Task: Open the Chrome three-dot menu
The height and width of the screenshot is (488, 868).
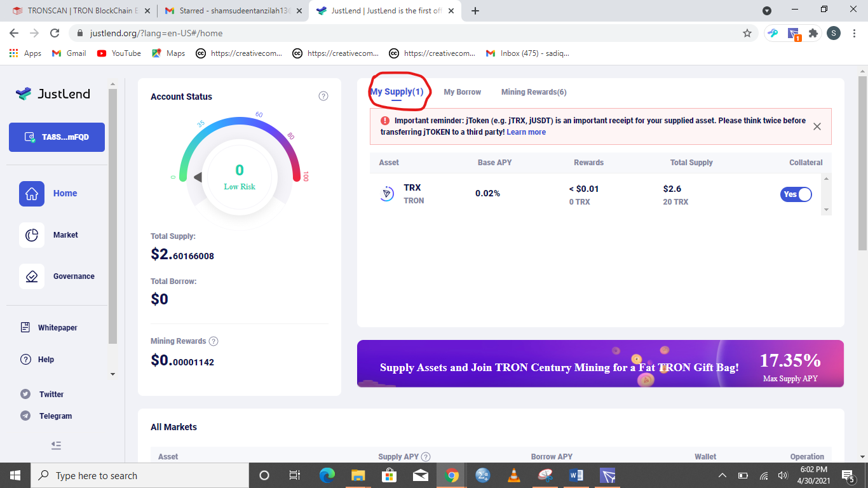Action: (x=855, y=33)
